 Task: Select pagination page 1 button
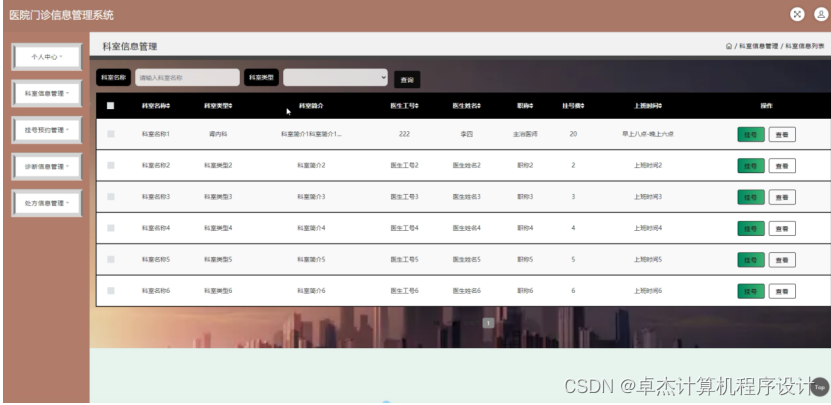pos(488,322)
